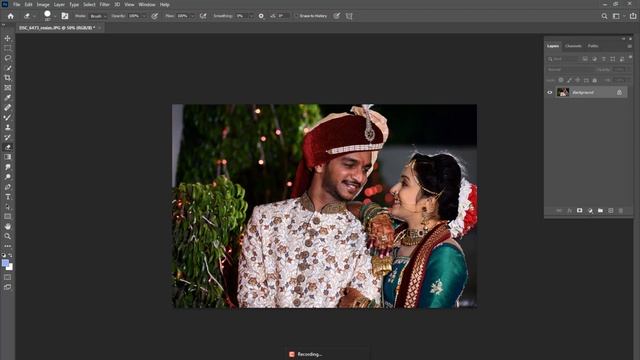Select the Lasso tool
The image size is (640, 360).
(x=7, y=58)
